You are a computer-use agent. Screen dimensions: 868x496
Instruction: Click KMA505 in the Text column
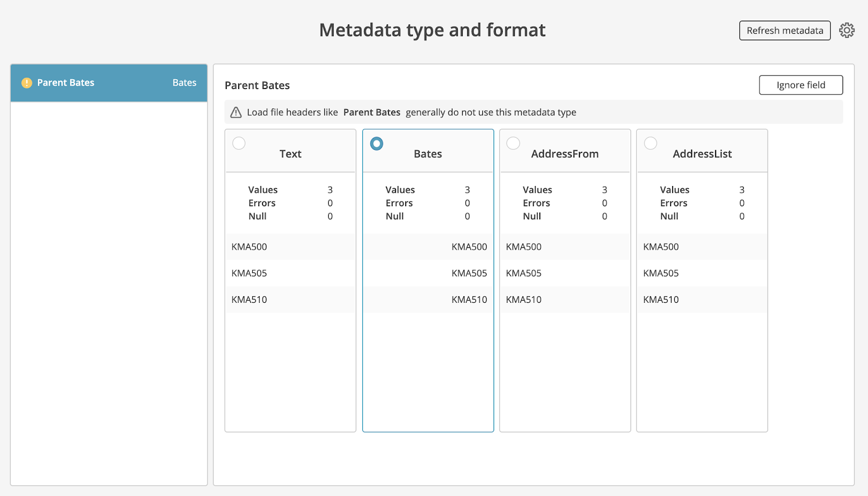(249, 274)
